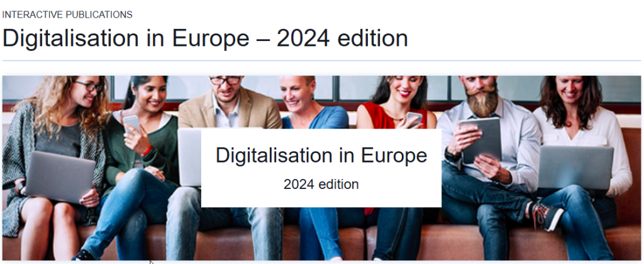Click the INTERACTIVE PUBLICATIONS category label
Viewport: 644px width, 264px height.
pos(67,14)
